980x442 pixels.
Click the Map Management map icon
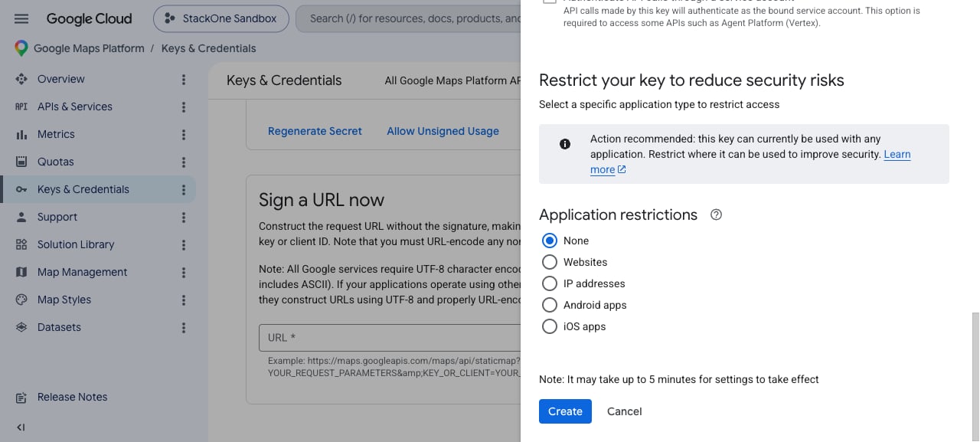pos(21,272)
